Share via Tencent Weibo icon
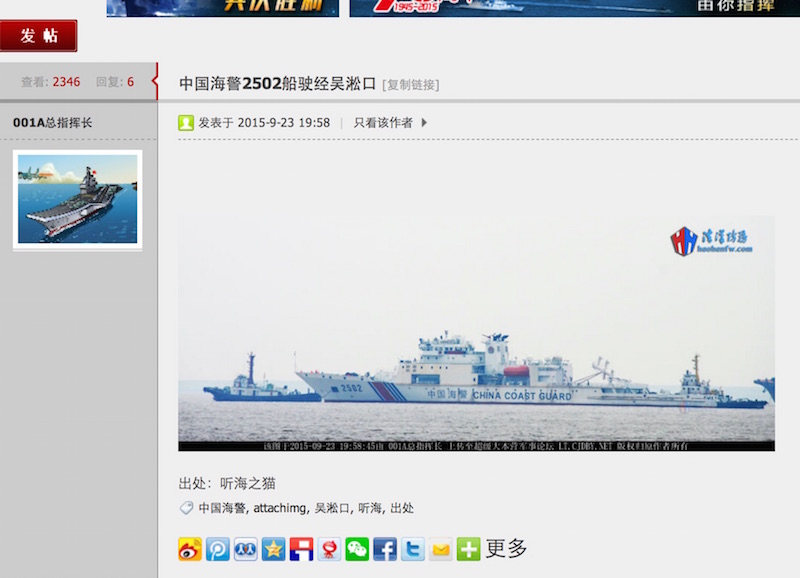Image resolution: width=800 pixels, height=578 pixels. click(218, 549)
